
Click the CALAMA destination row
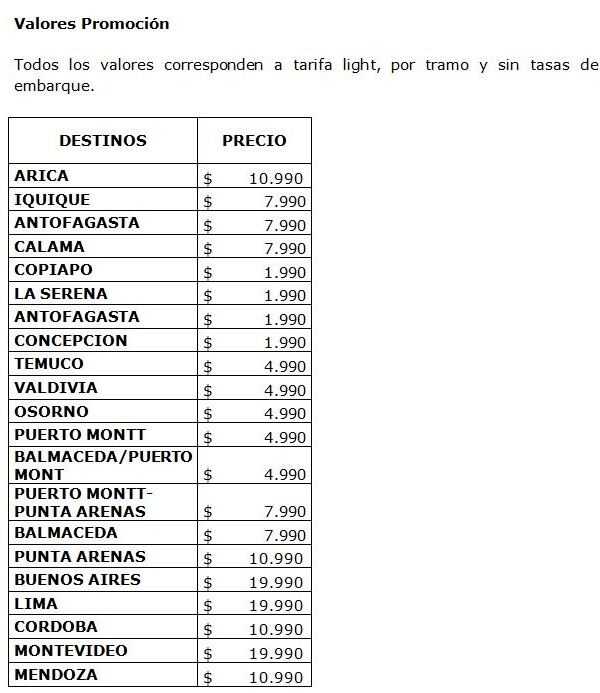click(160, 247)
